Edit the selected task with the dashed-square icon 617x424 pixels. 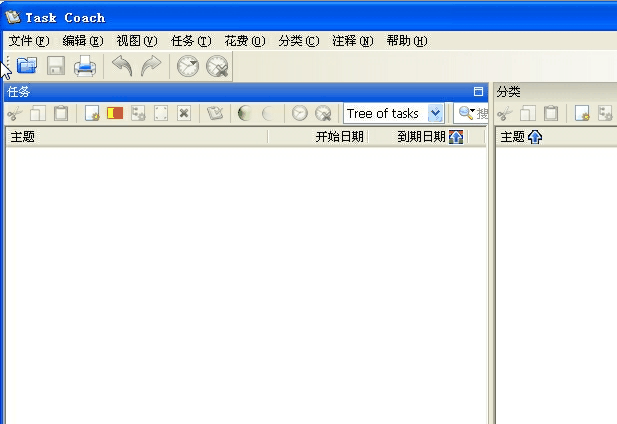point(161,114)
